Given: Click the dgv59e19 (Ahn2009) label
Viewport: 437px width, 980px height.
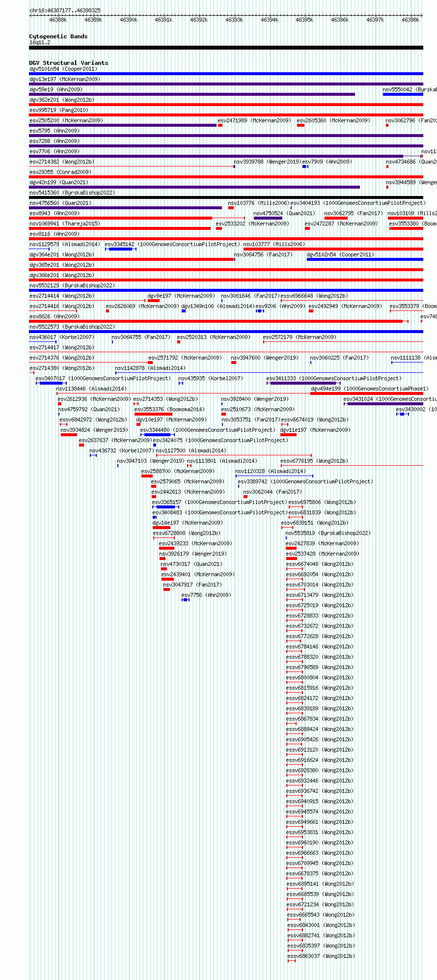Looking at the screenshot, I should pyautogui.click(x=56, y=89).
